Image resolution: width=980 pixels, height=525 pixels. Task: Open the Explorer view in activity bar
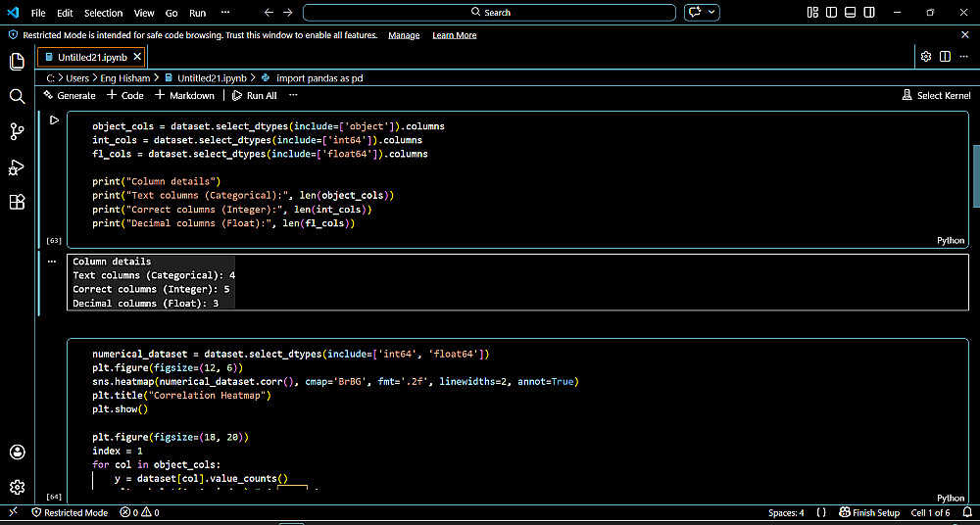(17, 62)
